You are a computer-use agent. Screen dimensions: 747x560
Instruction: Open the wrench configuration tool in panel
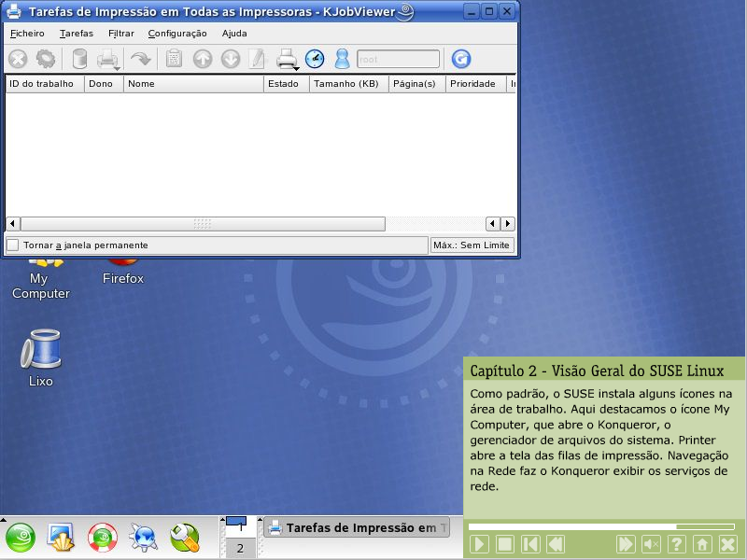184,537
